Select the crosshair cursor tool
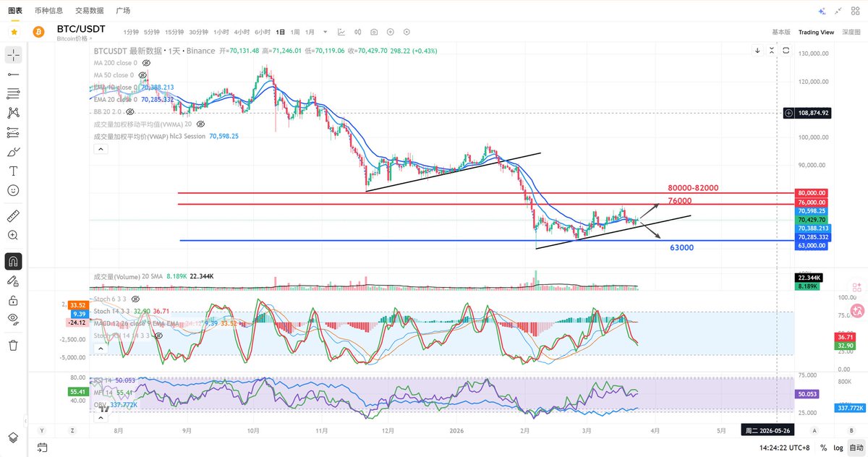The height and width of the screenshot is (457, 868). pos(13,55)
